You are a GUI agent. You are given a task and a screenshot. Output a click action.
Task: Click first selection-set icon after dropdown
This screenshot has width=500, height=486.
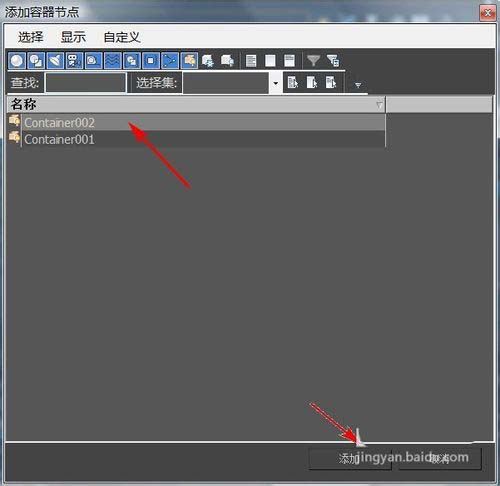[x=293, y=82]
